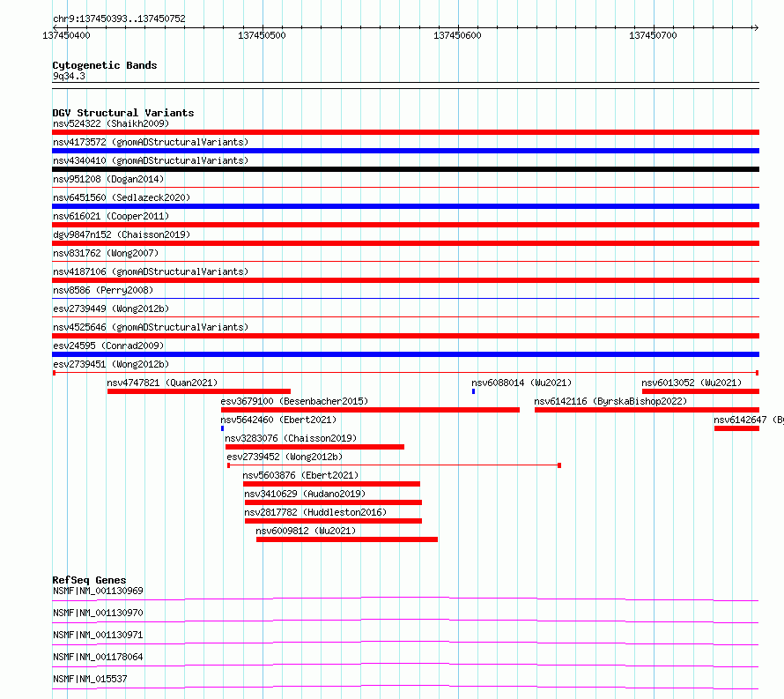784x699 pixels.
Task: Click the nsv951208 (Dogan2014) label
Action: (108, 179)
